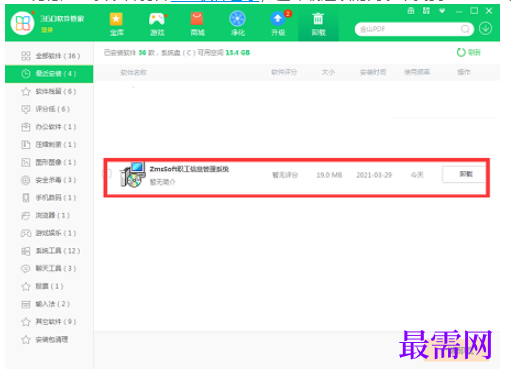Click the 登录 login link under title
Viewport: 511px width, 376px height.
click(47, 30)
